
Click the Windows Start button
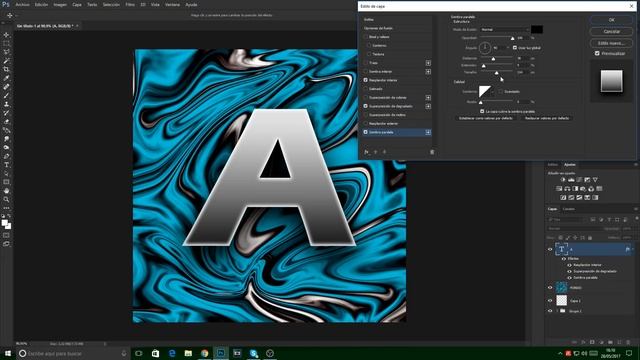point(8,353)
